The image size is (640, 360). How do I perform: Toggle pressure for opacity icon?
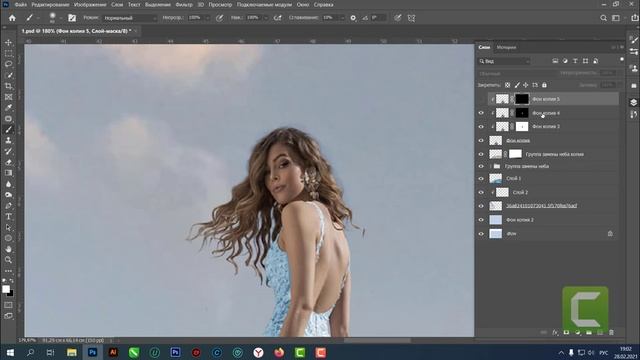coord(220,18)
